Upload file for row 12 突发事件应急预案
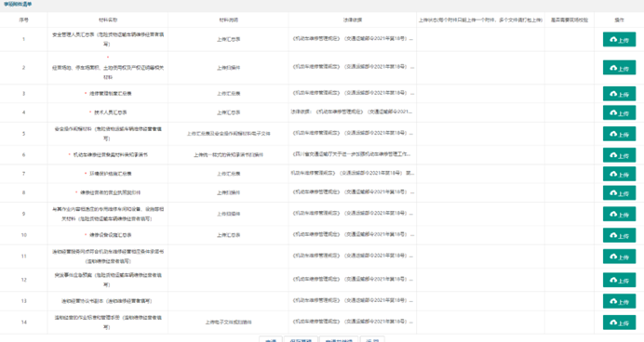Viewport: 644px width, 342px height. pos(619,280)
